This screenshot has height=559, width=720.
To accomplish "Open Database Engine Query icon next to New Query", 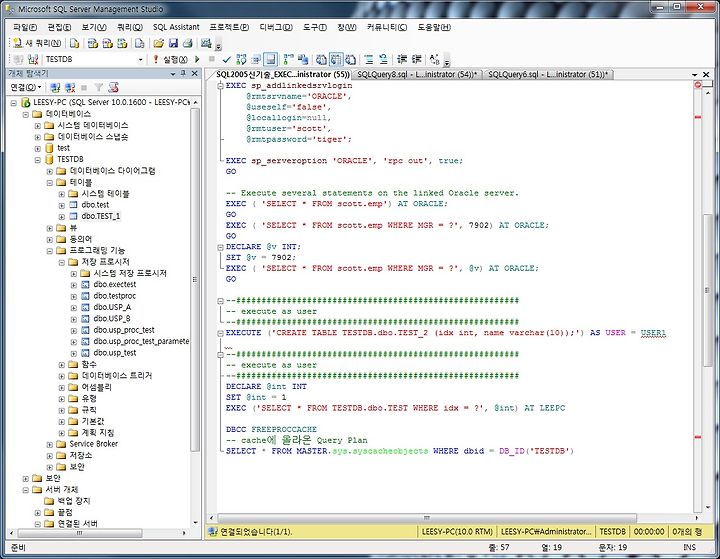I will tap(74, 43).
